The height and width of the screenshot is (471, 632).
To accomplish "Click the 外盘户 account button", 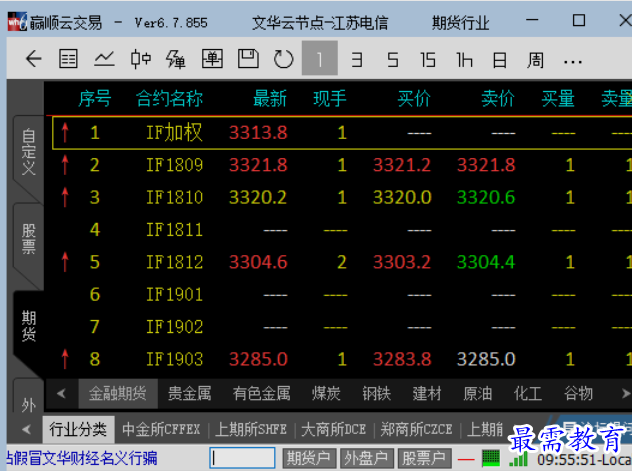I will (366, 459).
